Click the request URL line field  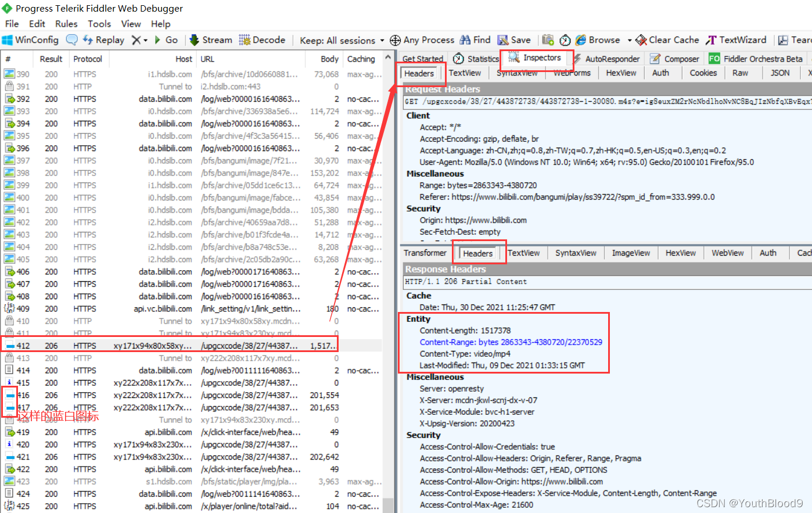608,102
